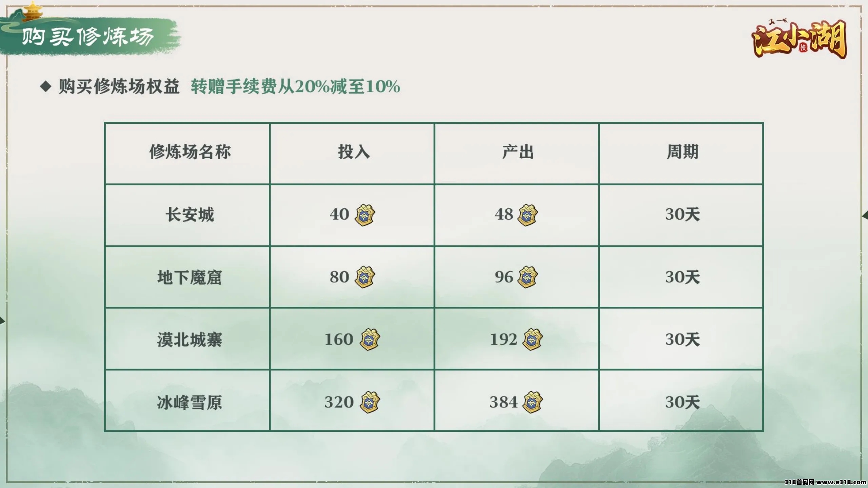Click the 购买修炼场 title banner

tap(88, 37)
